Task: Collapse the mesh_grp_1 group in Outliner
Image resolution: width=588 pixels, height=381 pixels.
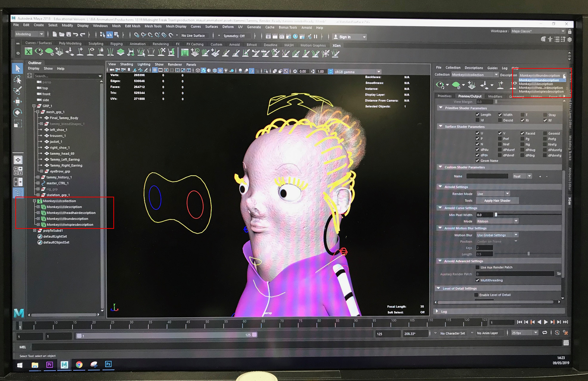Action: pos(38,112)
